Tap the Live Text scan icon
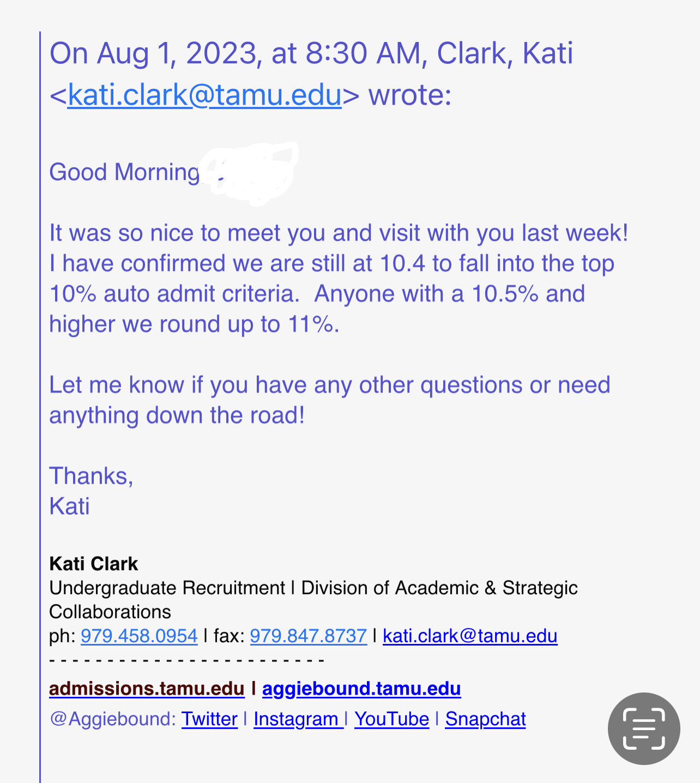 (x=644, y=728)
